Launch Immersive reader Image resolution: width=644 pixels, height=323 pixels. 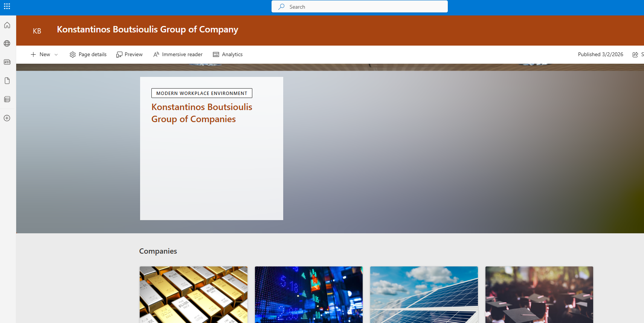[x=178, y=55]
